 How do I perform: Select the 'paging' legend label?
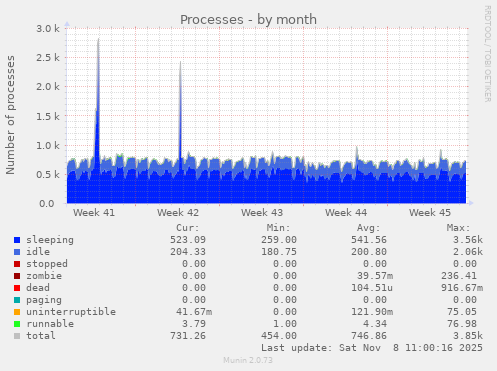44,300
